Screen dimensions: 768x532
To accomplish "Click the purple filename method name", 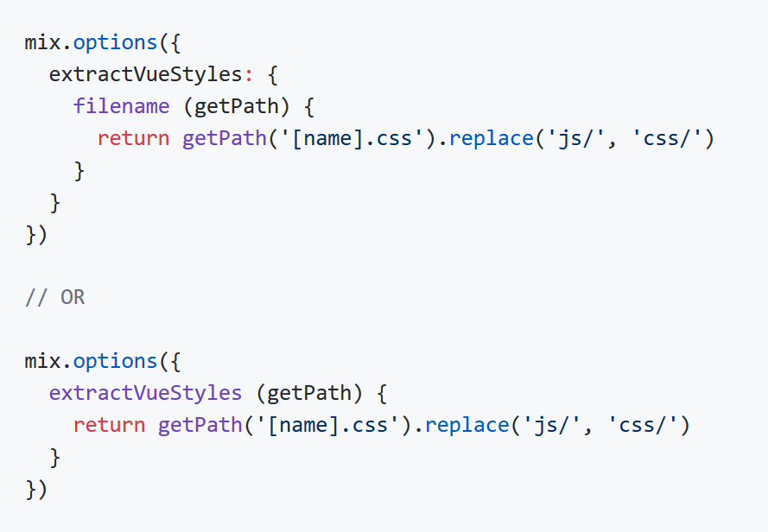I will 122,107.
